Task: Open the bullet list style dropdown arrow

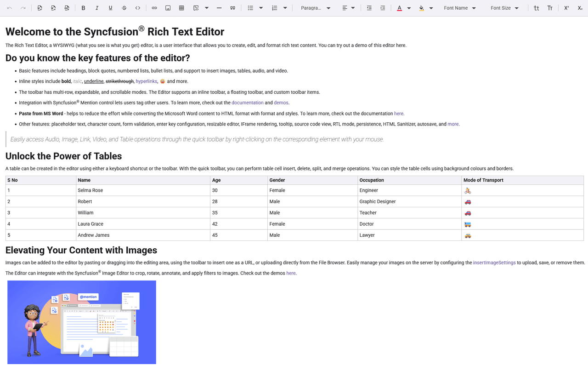Action: [x=261, y=8]
